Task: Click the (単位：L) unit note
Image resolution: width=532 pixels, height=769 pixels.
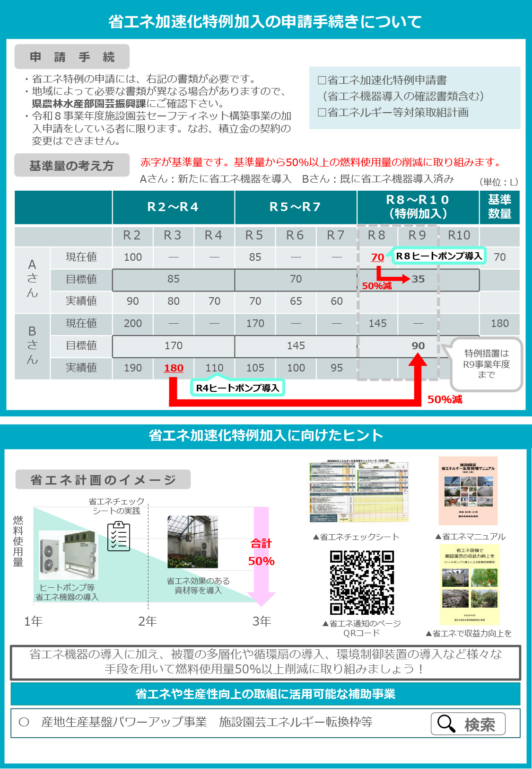Action: click(x=499, y=182)
